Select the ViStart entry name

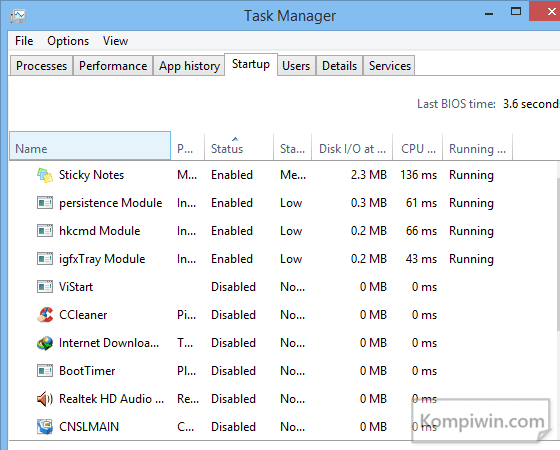point(76,287)
